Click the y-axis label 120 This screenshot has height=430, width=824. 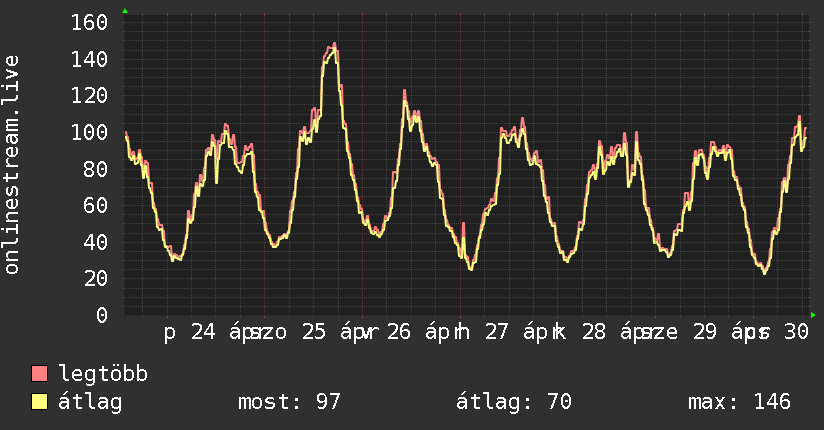(89, 96)
